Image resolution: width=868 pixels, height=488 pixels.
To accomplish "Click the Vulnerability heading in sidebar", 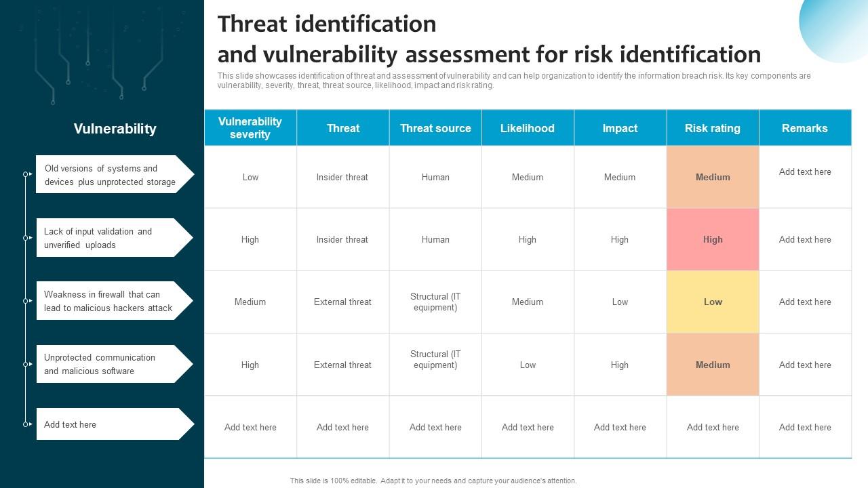I will (x=115, y=128).
